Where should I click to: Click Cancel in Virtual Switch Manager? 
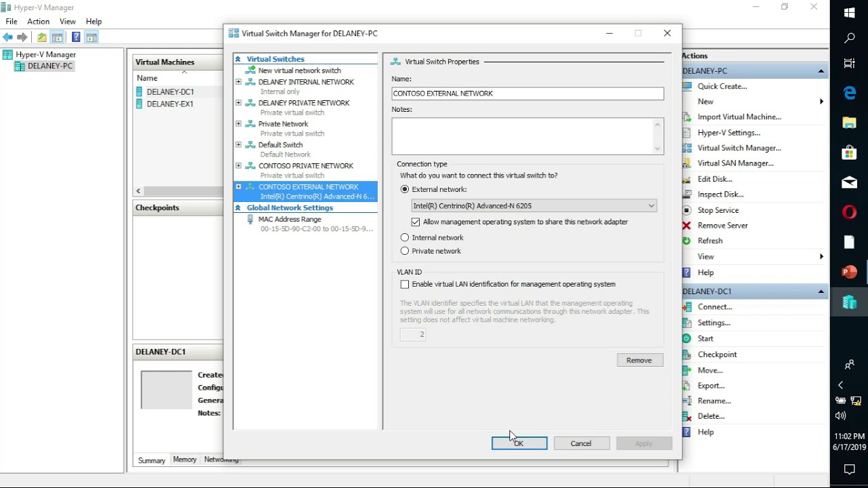coord(581,443)
